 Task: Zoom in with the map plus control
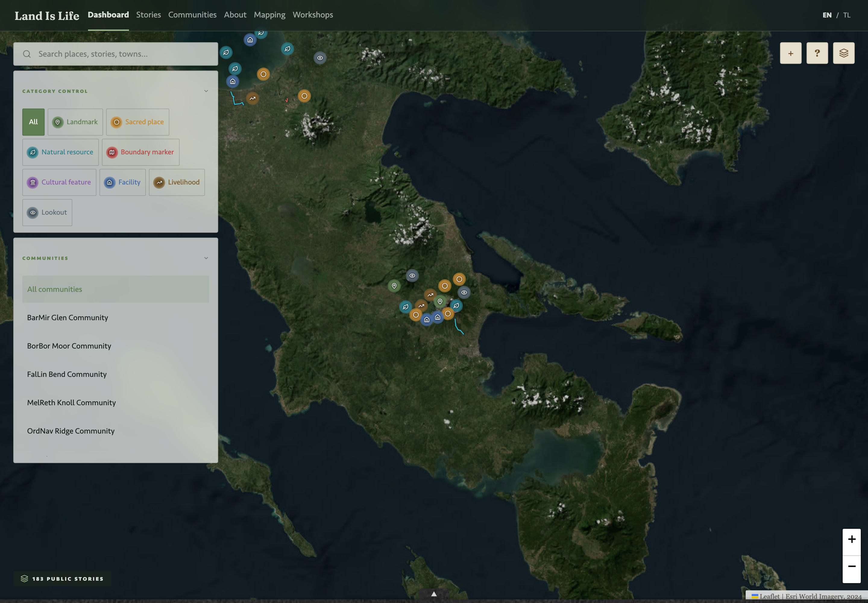(851, 539)
